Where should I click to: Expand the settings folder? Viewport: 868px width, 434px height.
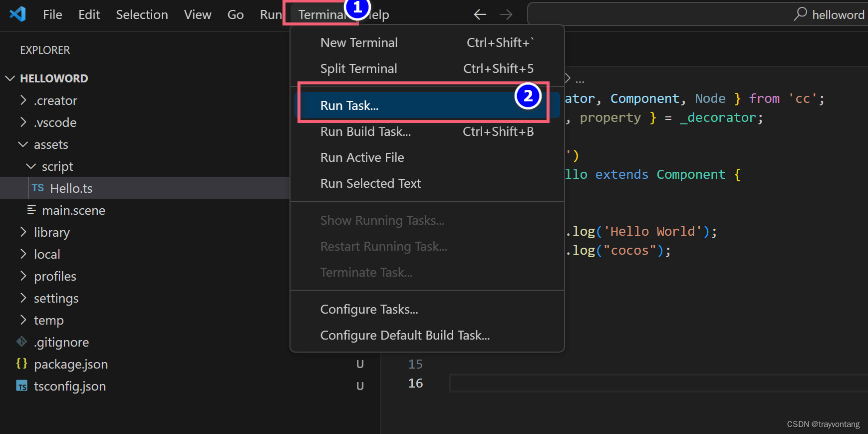tap(23, 298)
